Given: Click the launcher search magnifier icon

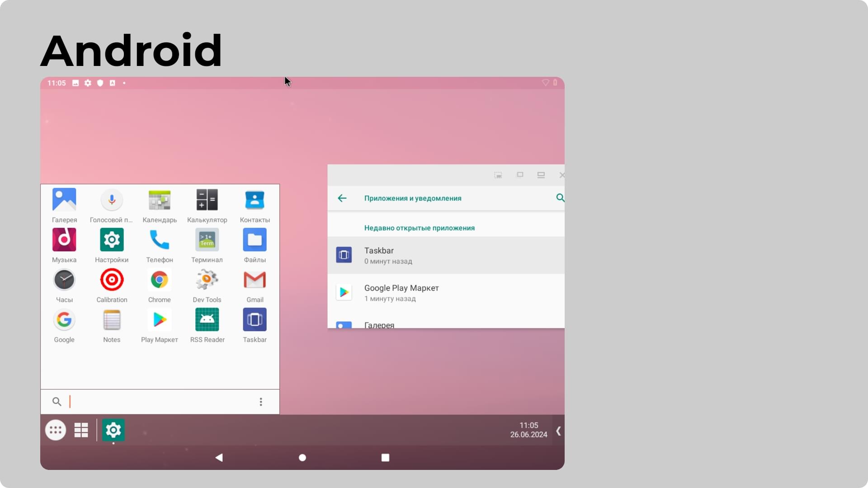Looking at the screenshot, I should tap(57, 402).
